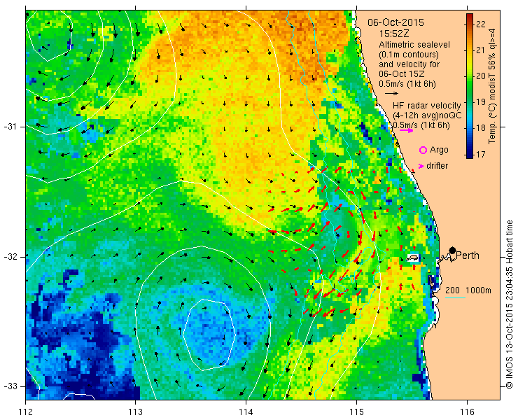
Task: Click the magenta drifter legend marker
Action: click(x=421, y=166)
